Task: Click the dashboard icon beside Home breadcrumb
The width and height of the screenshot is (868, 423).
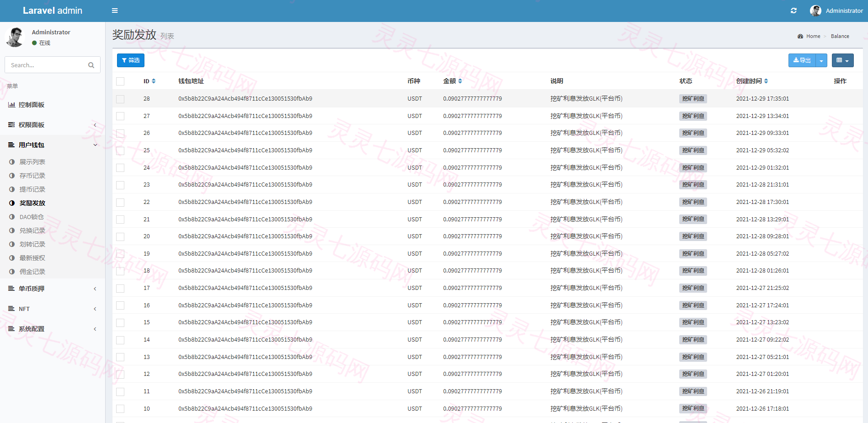Action: tap(800, 36)
